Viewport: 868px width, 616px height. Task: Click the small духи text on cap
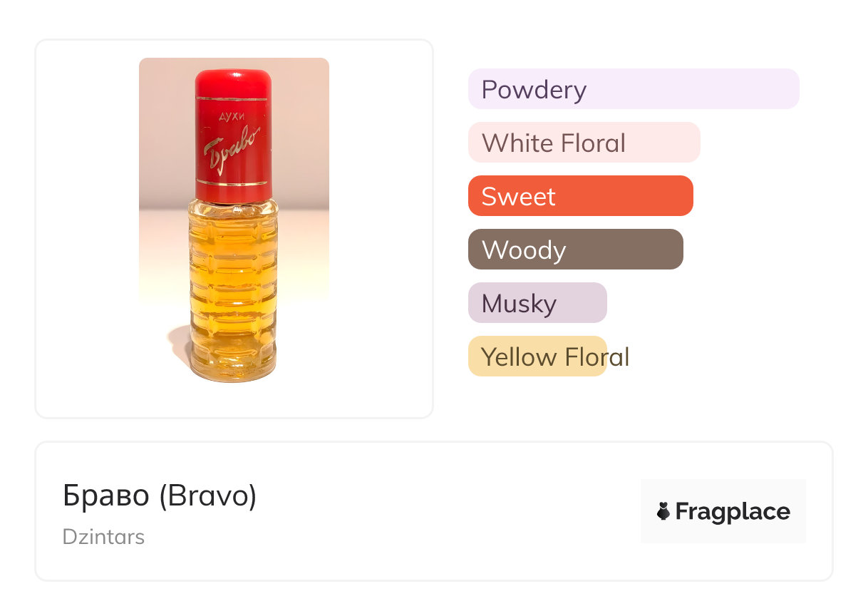230,118
